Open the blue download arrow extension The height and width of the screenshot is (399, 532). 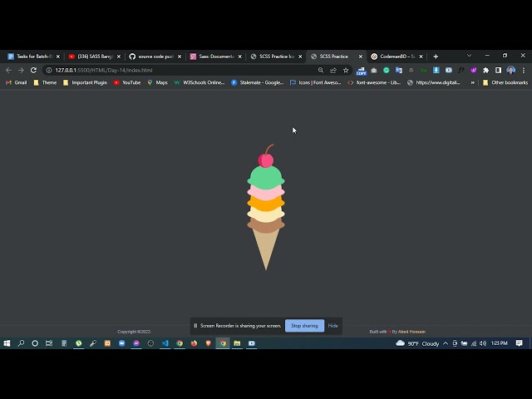coord(436,70)
